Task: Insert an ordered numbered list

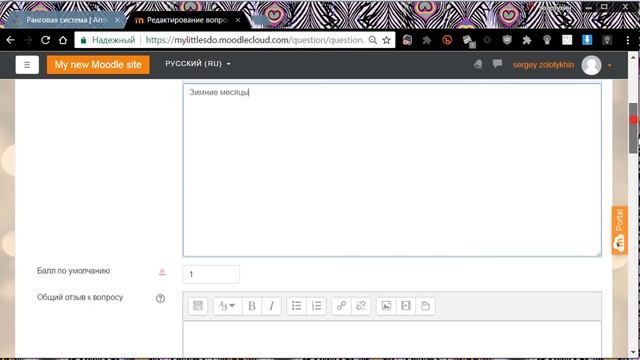Action: [x=316, y=306]
